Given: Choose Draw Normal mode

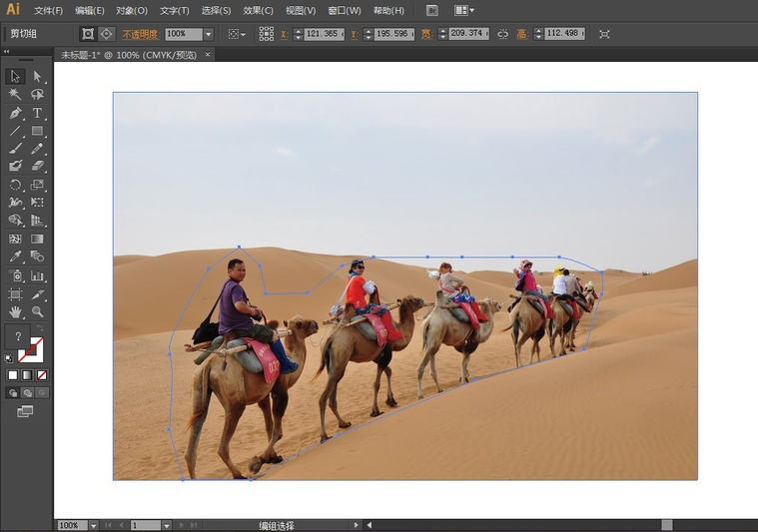Looking at the screenshot, I should coord(13,393).
